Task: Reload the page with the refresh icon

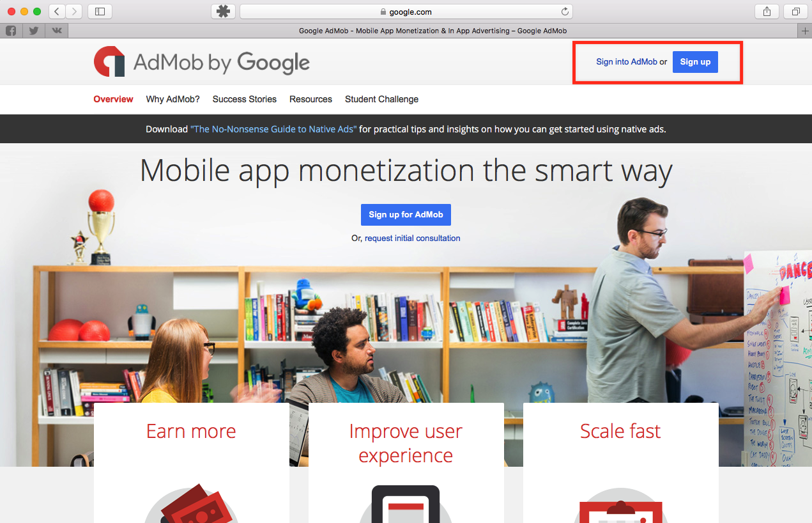Action: [x=565, y=12]
